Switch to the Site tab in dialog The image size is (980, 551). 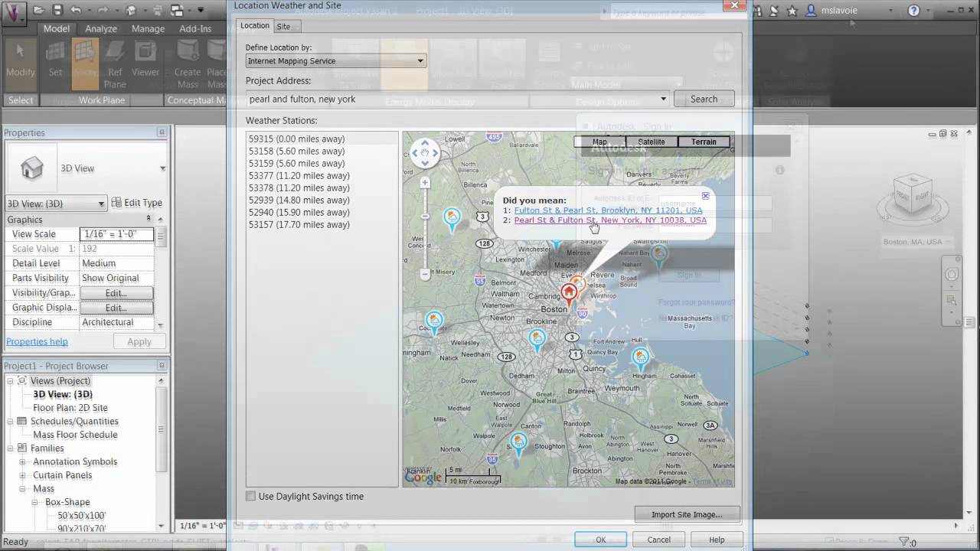[x=283, y=26]
